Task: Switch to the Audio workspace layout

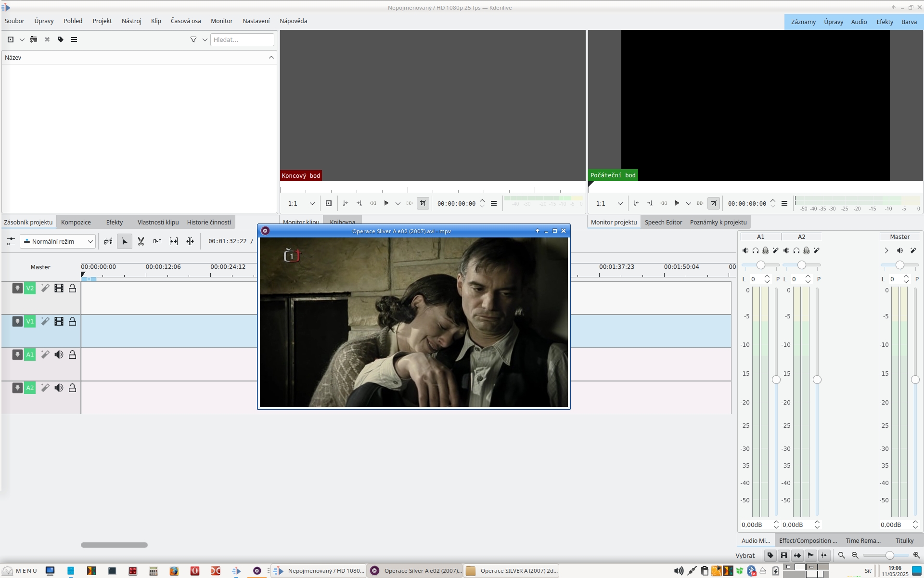Action: tap(859, 22)
